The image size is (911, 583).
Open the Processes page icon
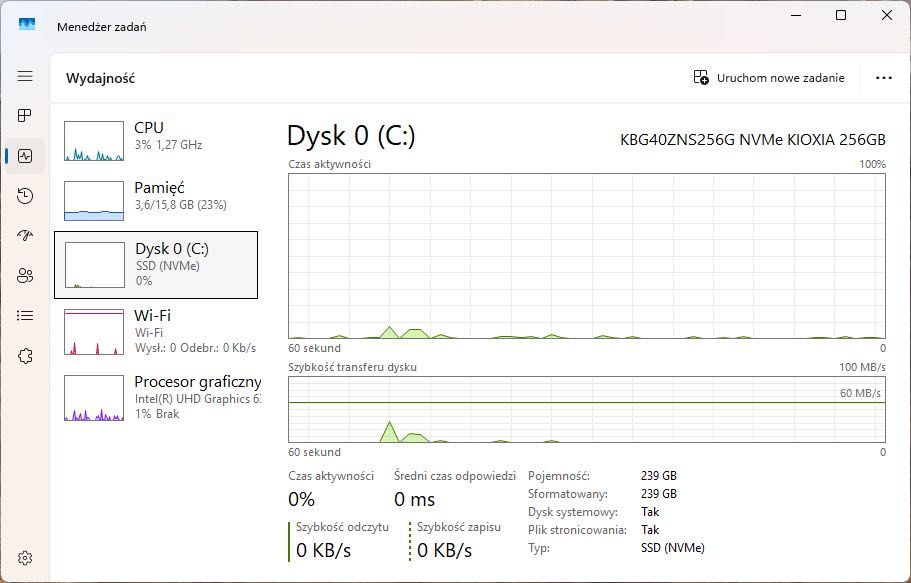[x=25, y=116]
